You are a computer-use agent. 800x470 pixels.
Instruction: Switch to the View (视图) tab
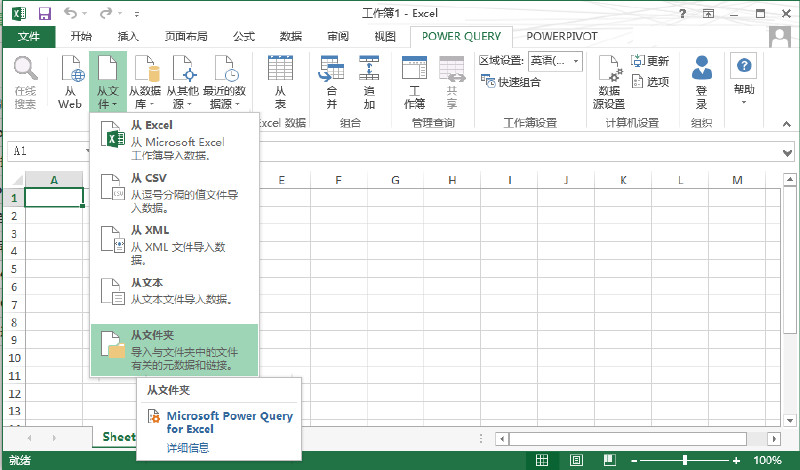click(385, 36)
